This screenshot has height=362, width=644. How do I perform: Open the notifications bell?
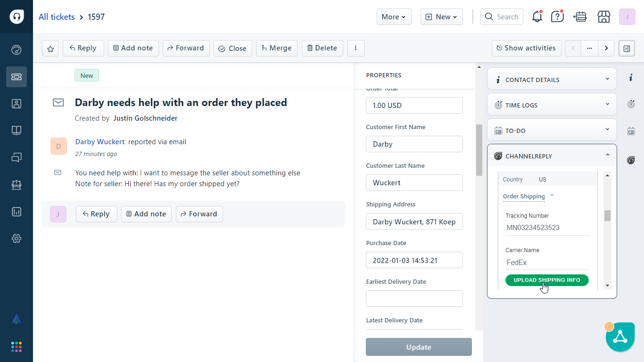pos(537,16)
